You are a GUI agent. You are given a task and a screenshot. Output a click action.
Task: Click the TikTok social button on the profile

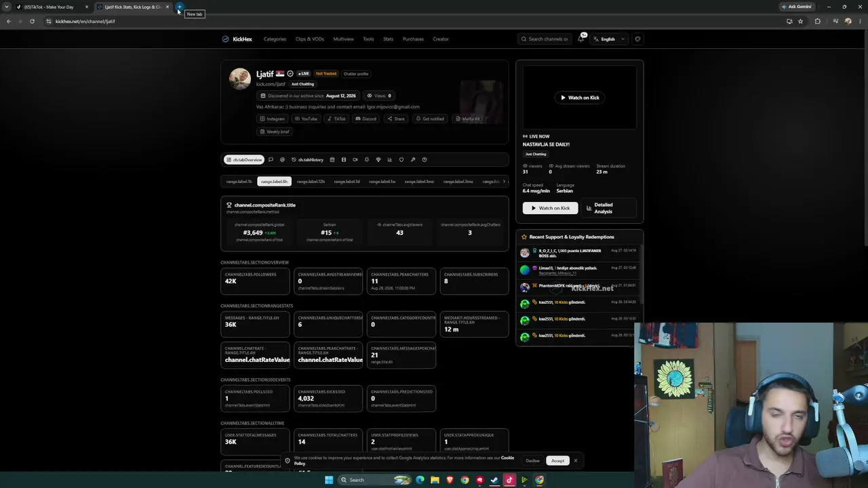coord(336,119)
